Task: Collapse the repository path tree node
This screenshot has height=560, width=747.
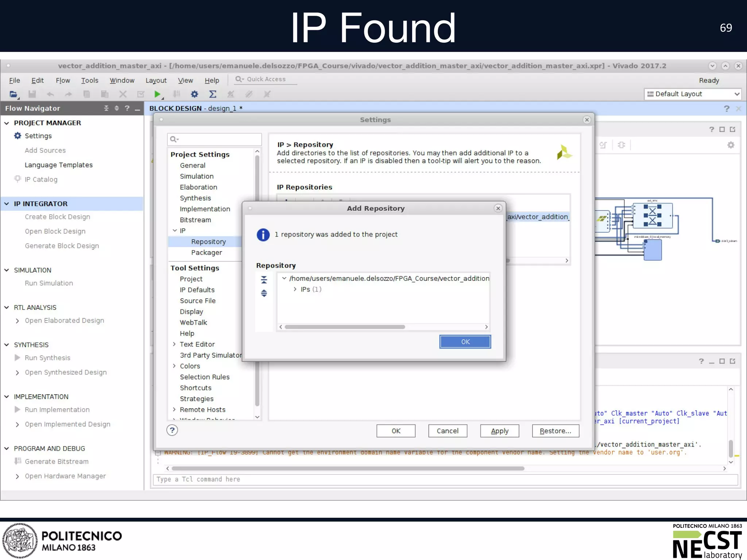Action: tap(284, 278)
